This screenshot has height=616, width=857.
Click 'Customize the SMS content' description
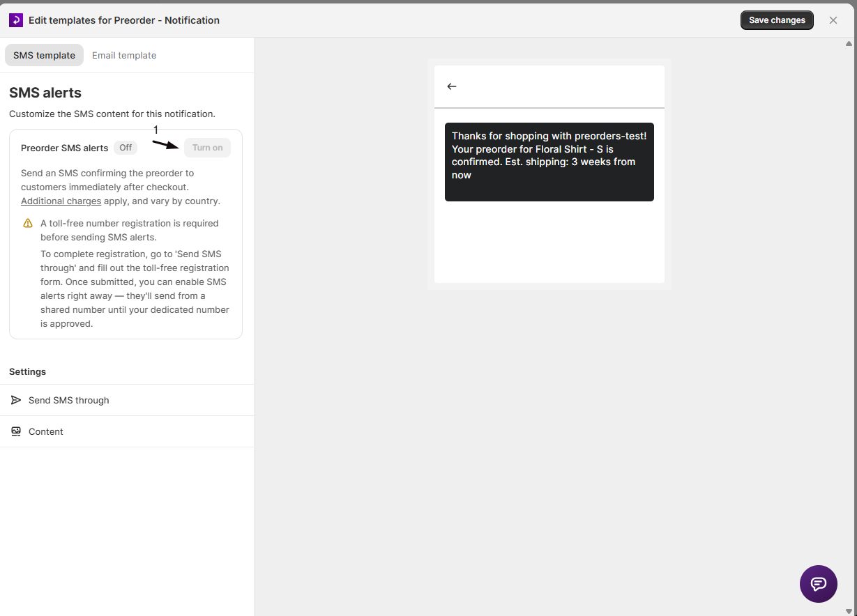click(x=112, y=114)
